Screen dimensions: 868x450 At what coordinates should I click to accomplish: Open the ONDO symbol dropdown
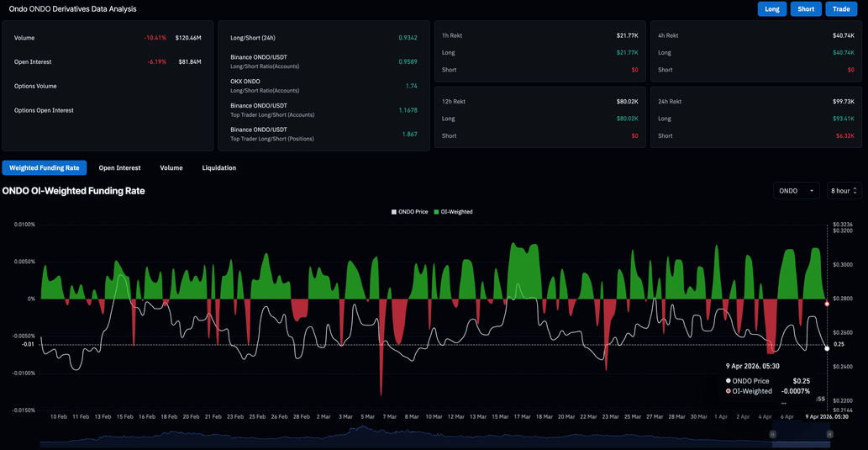[796, 191]
